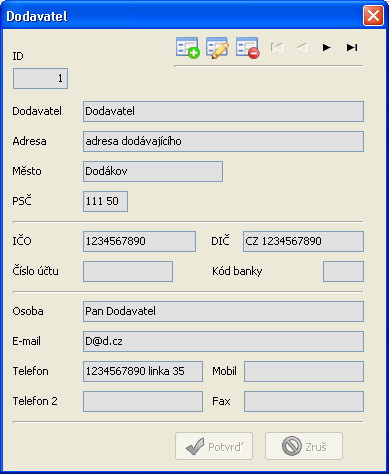This screenshot has height=474, width=389.
Task: Focus the Adresa input field
Action: [x=223, y=141]
